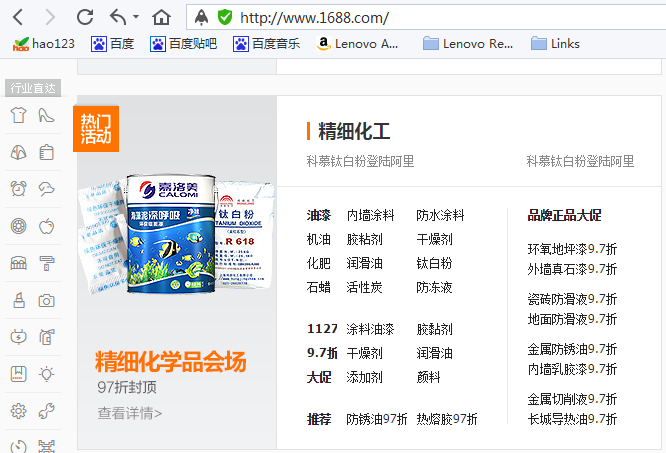Select the high-heel shoes category icon
The height and width of the screenshot is (453, 666).
(x=47, y=115)
